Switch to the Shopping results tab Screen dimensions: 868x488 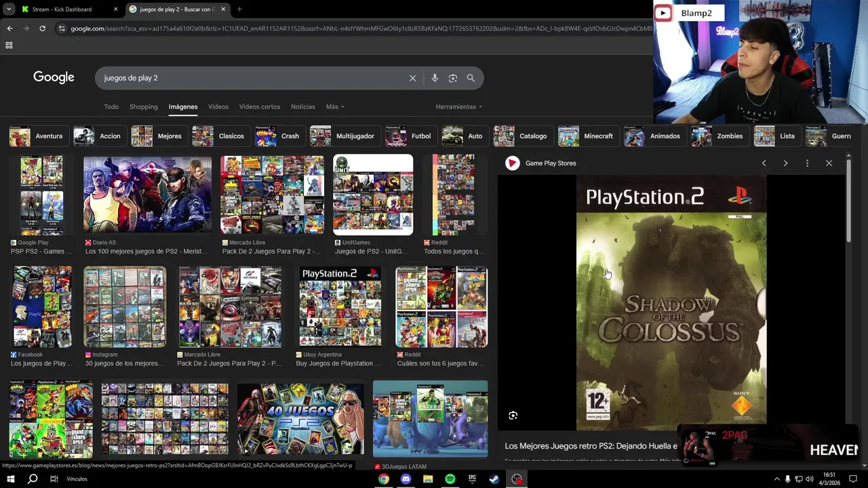point(144,106)
